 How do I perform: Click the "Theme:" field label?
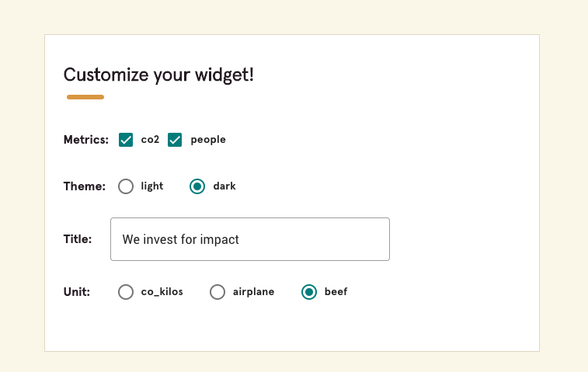84,186
